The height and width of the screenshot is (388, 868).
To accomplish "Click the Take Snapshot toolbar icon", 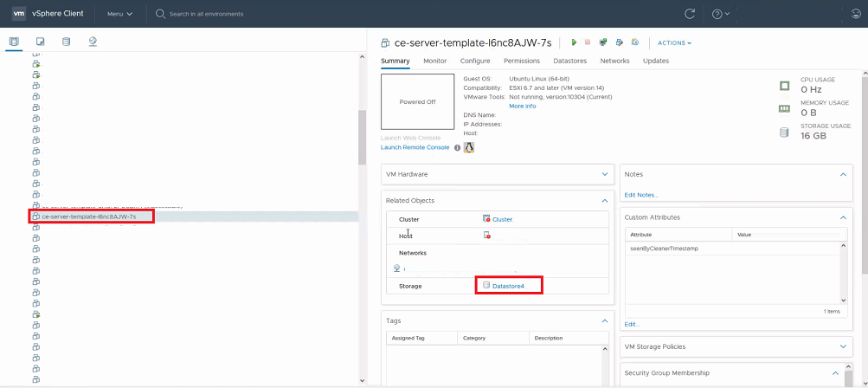I will [x=635, y=42].
